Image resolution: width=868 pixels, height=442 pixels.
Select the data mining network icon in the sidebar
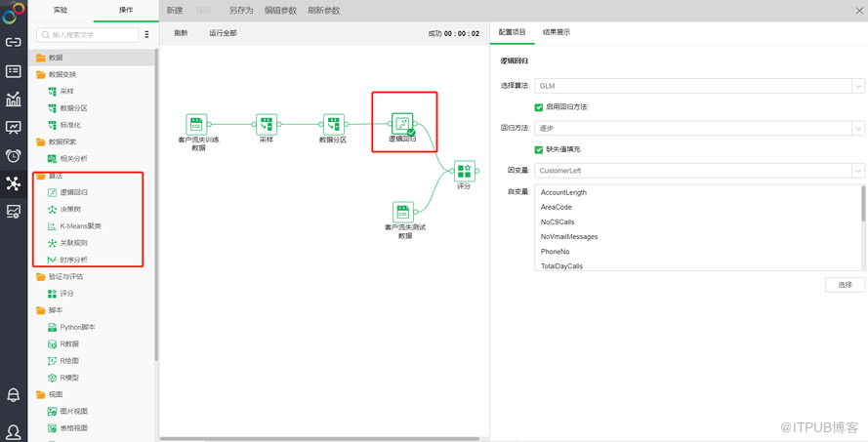click(x=14, y=183)
